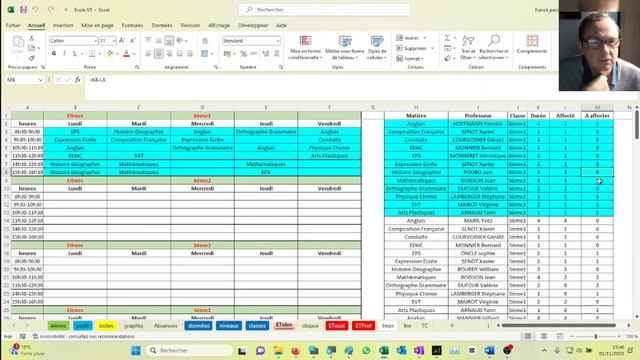Open Rechercher et sélectionner dropdown

click(493, 47)
